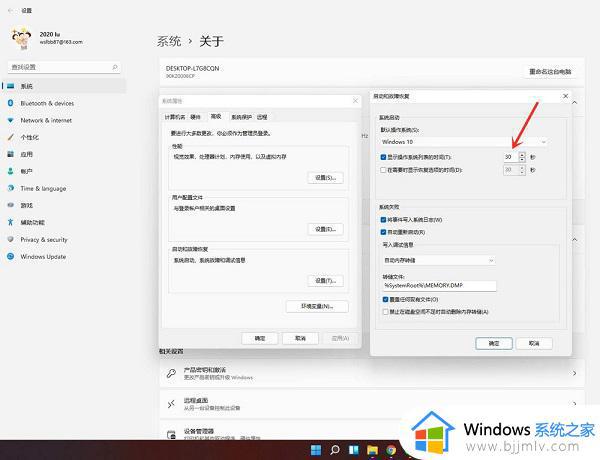This screenshot has width=600, height=460.
Task: Close the System Properties 系统属性 window
Action: [355, 101]
